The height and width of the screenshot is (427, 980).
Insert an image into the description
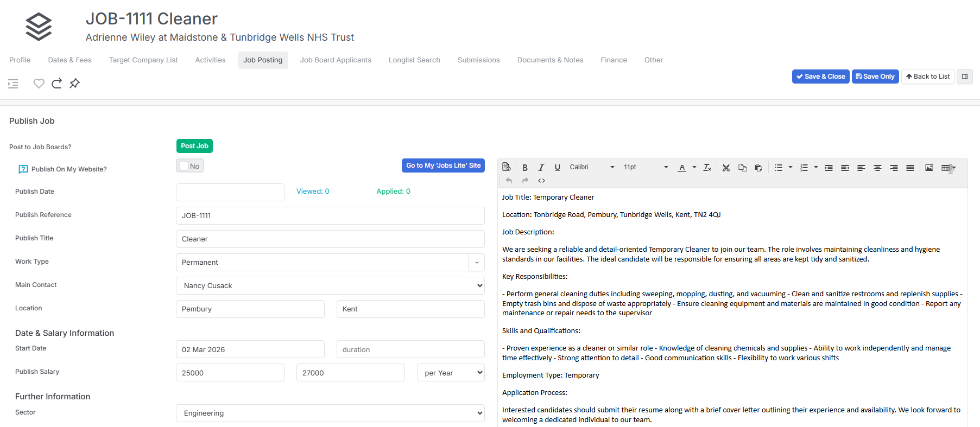pos(929,168)
